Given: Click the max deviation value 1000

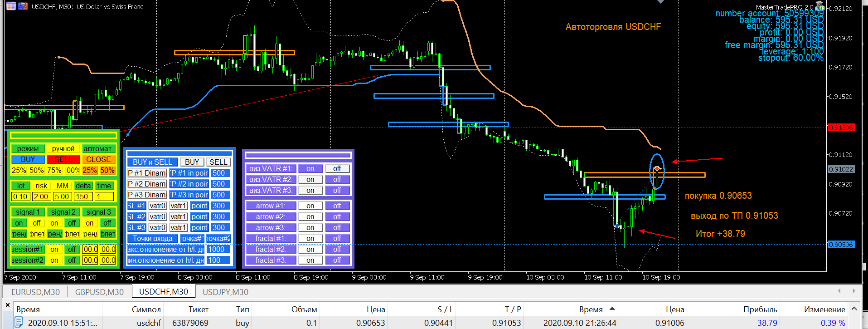Looking at the screenshot, I should 218,249.
